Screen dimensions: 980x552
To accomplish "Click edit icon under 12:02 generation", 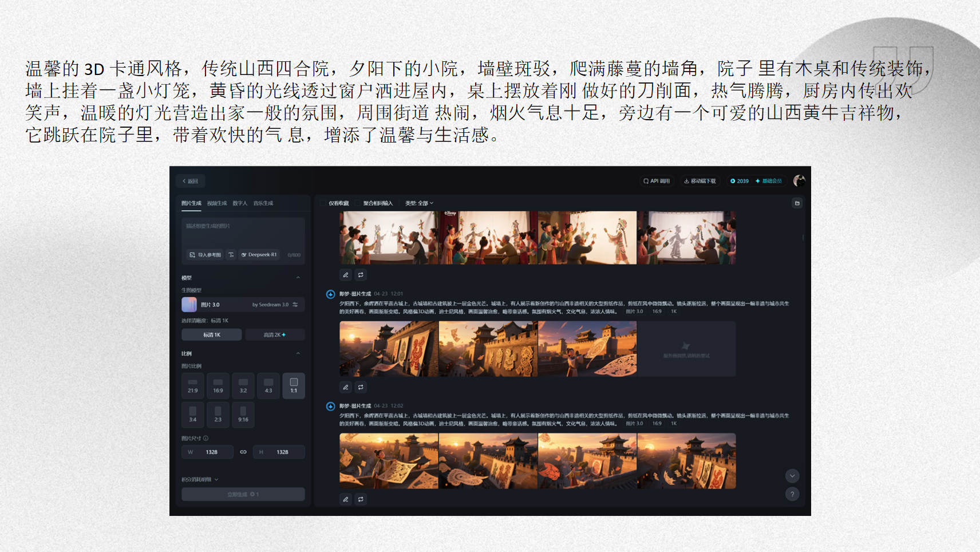I will (346, 499).
